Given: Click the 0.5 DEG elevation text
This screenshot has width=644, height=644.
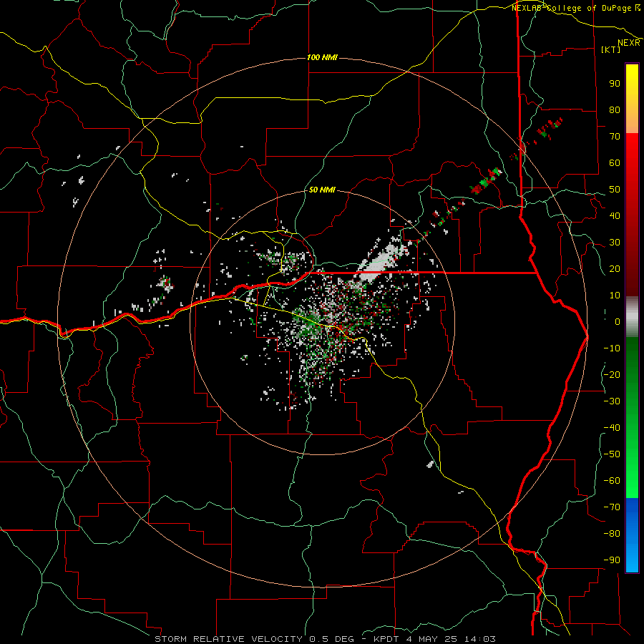Looking at the screenshot, I should coord(331,639).
